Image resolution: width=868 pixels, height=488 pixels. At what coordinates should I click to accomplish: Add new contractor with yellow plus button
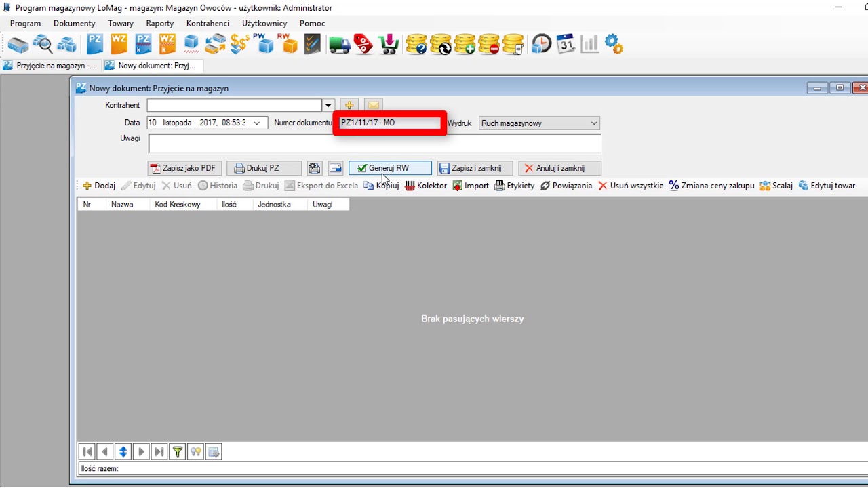pos(349,105)
